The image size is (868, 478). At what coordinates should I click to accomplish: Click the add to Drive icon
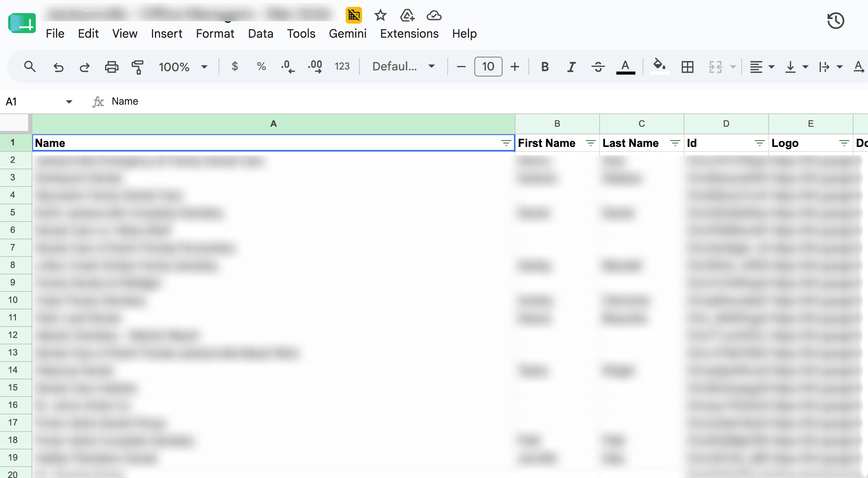pyautogui.click(x=407, y=15)
